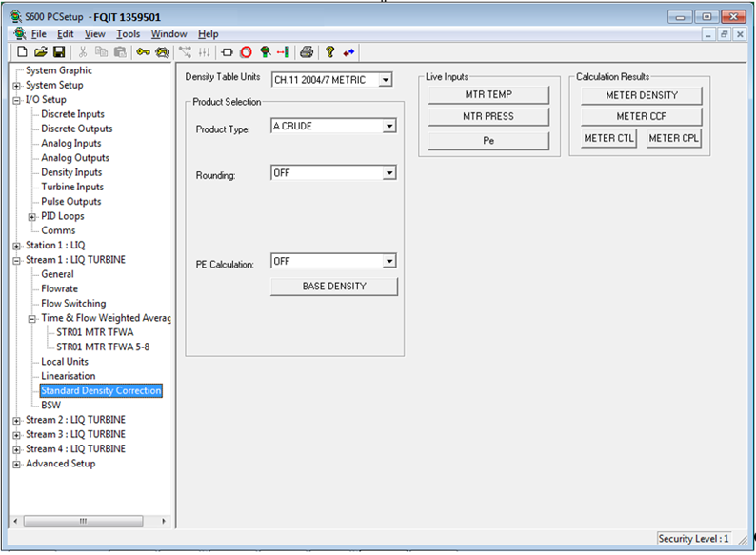Screen dimensions: 756x555
Task: Open the Product Type dropdown
Action: click(x=389, y=126)
